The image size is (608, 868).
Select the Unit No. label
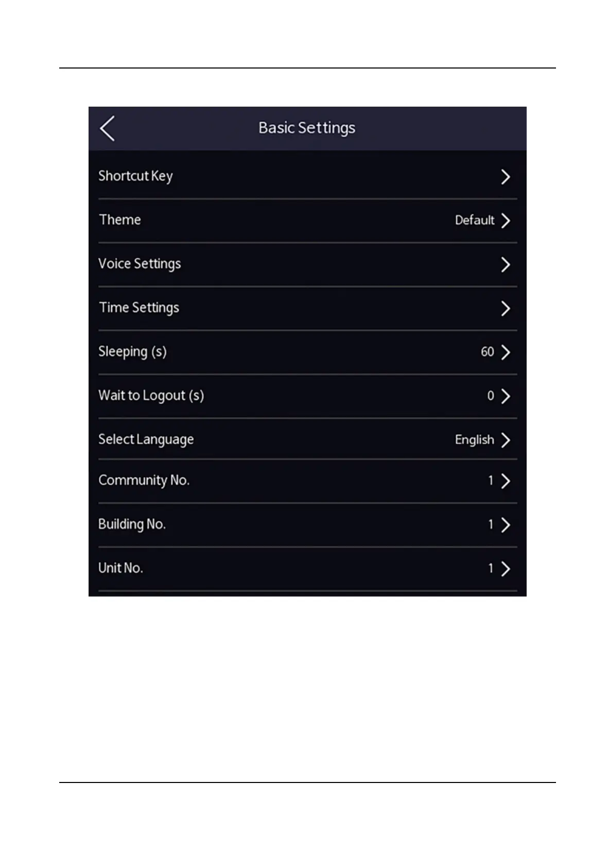[120, 568]
